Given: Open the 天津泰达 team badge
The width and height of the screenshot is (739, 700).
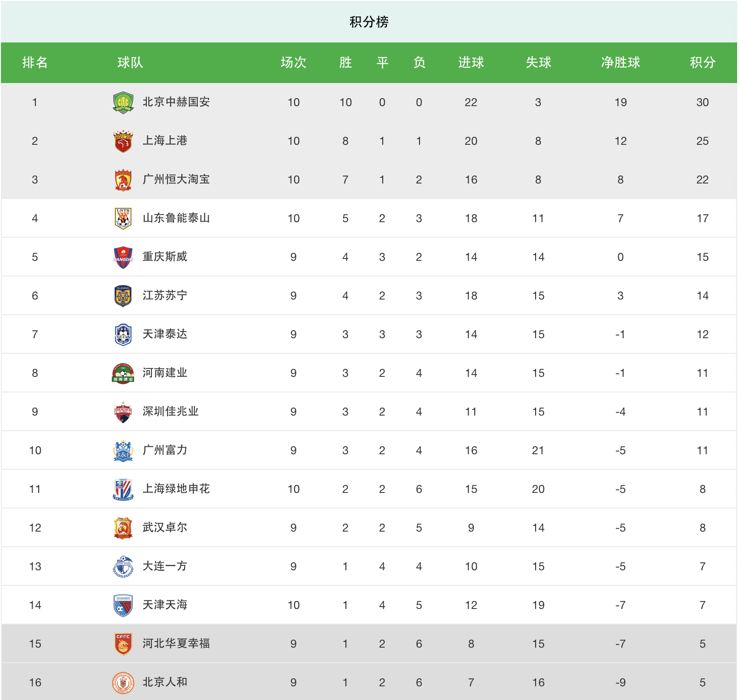Looking at the screenshot, I should [123, 334].
